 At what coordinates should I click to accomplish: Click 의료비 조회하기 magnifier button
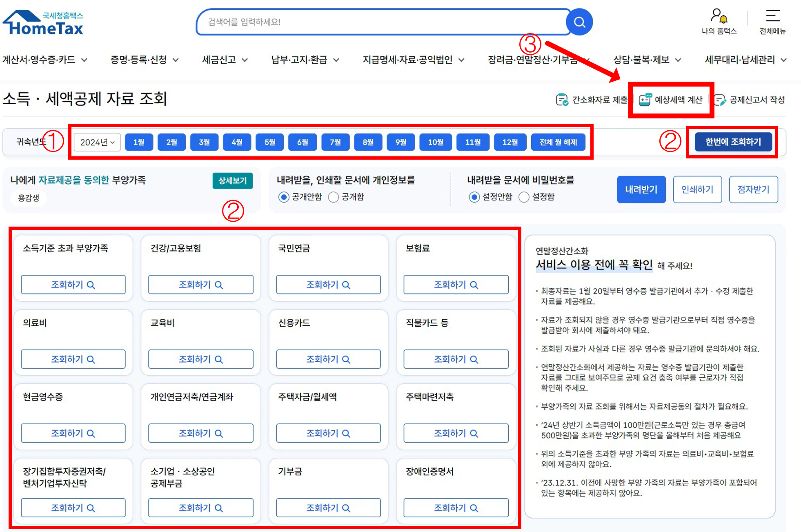[x=73, y=359]
